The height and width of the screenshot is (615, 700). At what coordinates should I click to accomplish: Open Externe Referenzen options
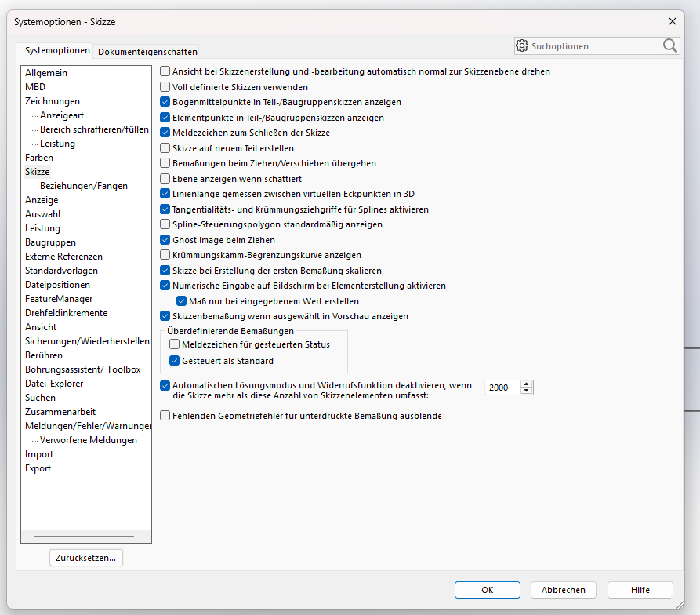coord(63,257)
